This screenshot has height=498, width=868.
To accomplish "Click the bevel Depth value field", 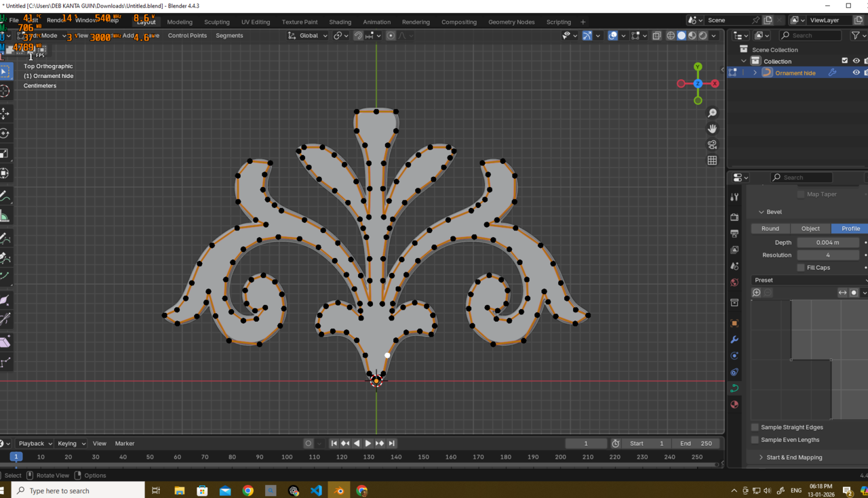I will pos(827,243).
